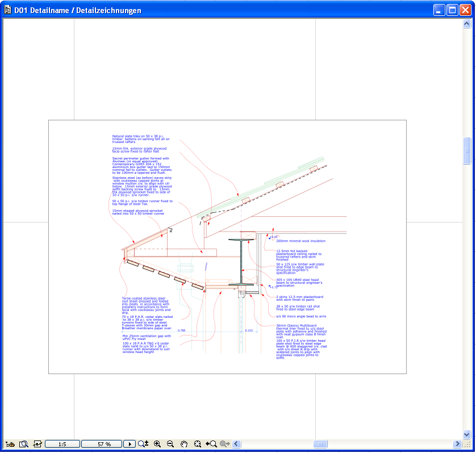The width and height of the screenshot is (476, 453).
Task: Select the Pan hand tool
Action: 185,444
